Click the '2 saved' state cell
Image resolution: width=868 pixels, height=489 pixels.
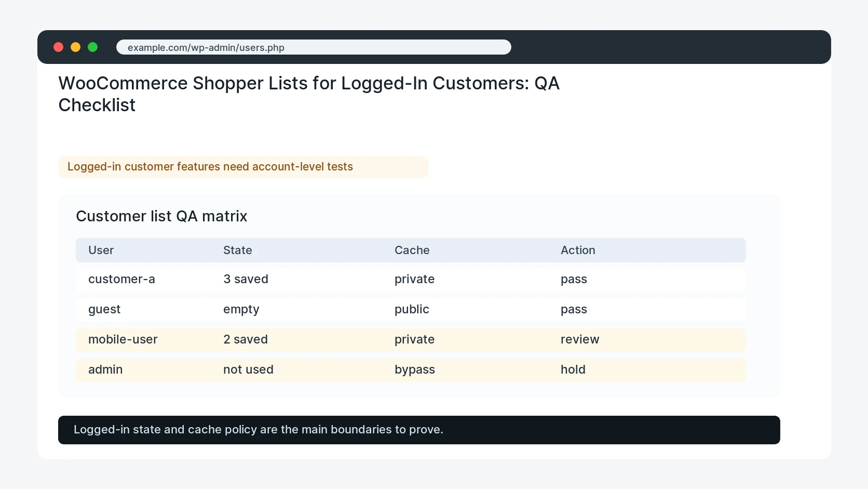[246, 340]
